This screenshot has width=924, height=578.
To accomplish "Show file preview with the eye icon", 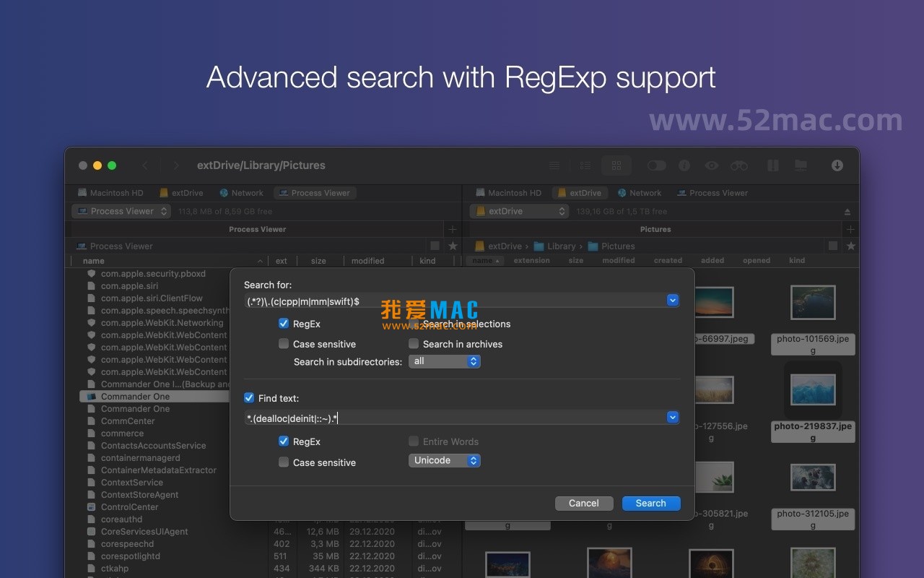I will pos(711,165).
